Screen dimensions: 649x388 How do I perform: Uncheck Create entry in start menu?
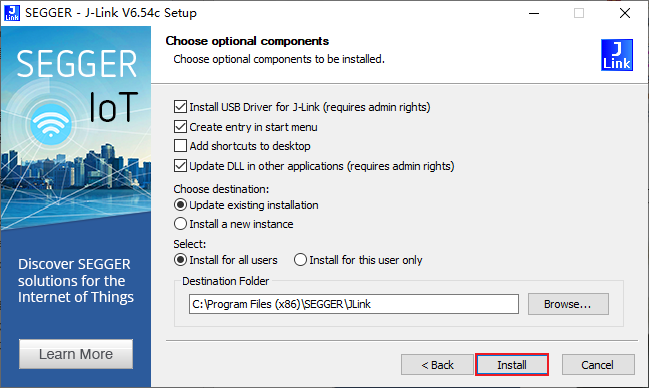click(x=180, y=127)
